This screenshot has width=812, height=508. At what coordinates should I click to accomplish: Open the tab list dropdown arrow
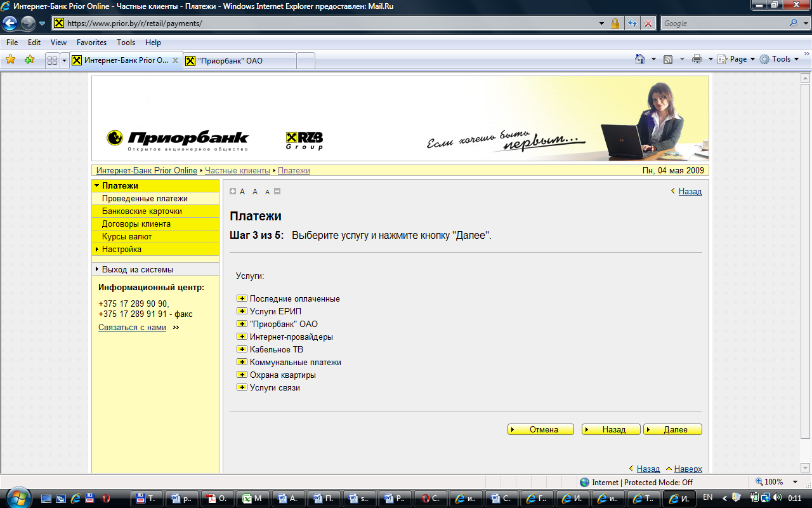(64, 60)
